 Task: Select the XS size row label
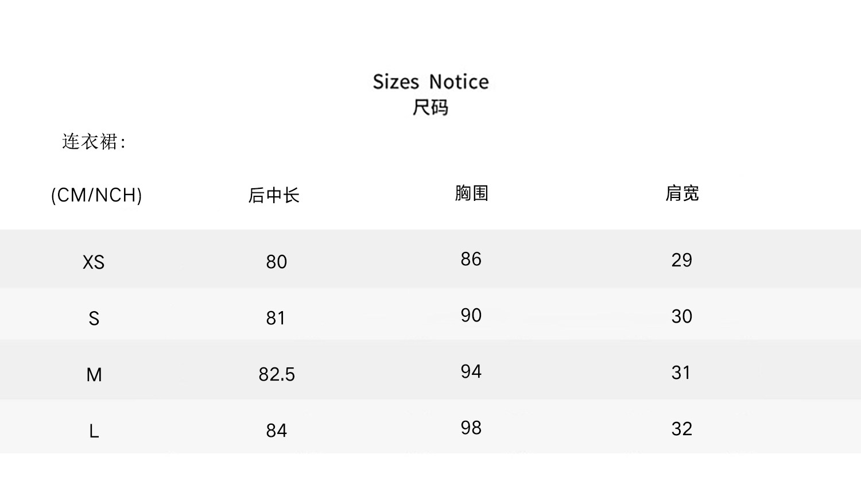[x=94, y=262]
